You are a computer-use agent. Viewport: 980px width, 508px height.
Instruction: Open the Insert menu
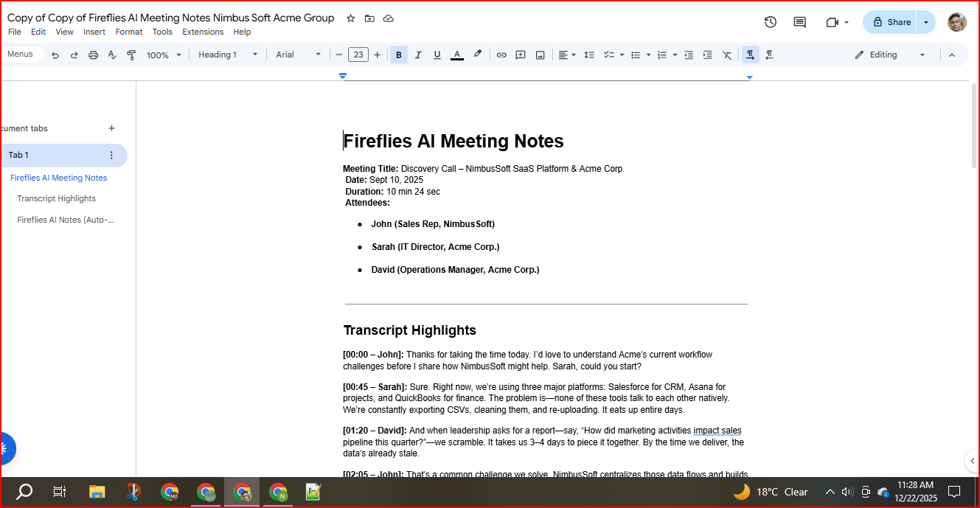point(94,32)
